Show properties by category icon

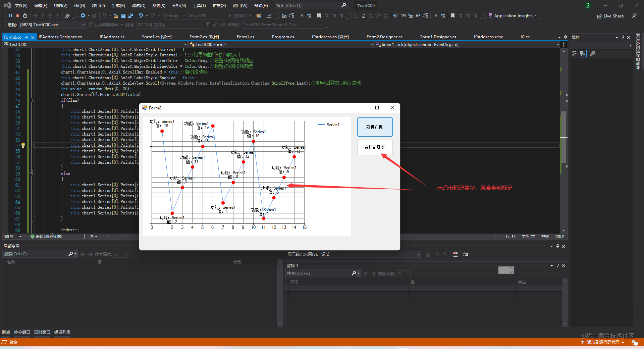(x=575, y=54)
